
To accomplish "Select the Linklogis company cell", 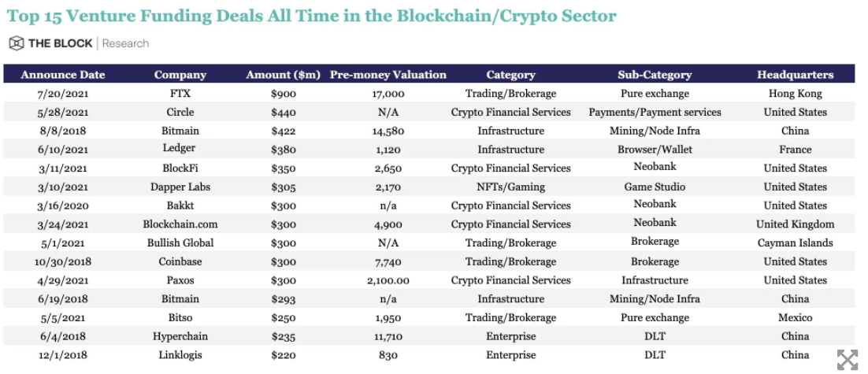I will [x=180, y=355].
